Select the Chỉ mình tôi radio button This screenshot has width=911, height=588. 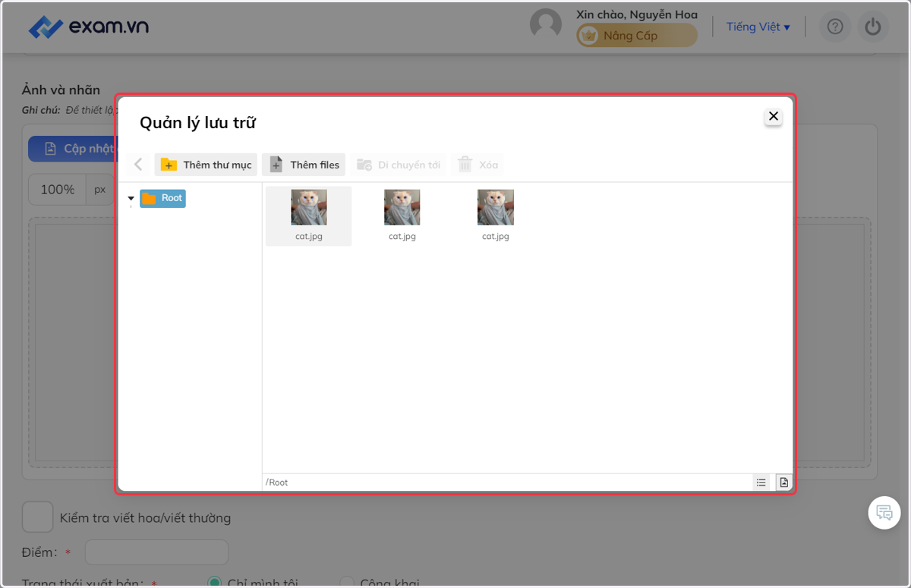[214, 583]
